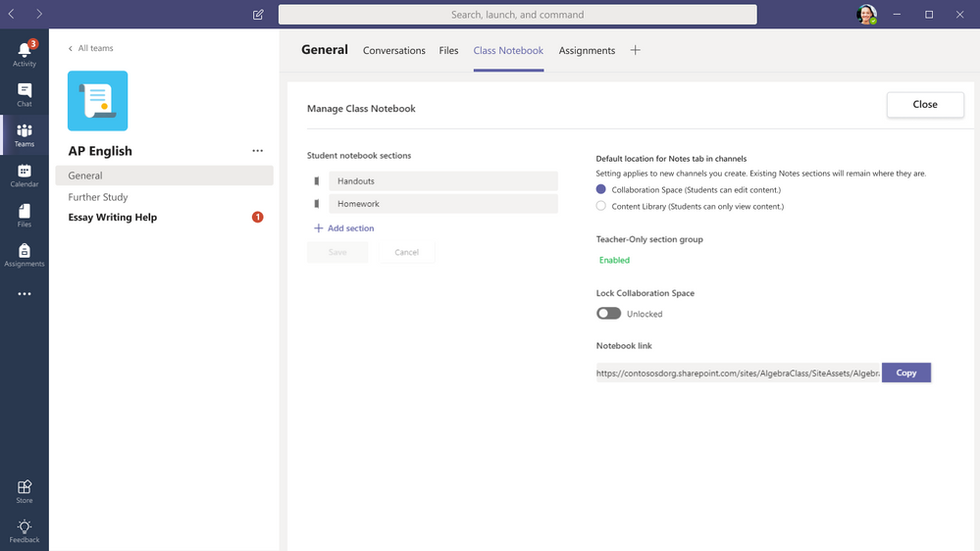Toggle the Lock Collaboration Space switch
Viewport: 980px width, 551px height.
[608, 314]
